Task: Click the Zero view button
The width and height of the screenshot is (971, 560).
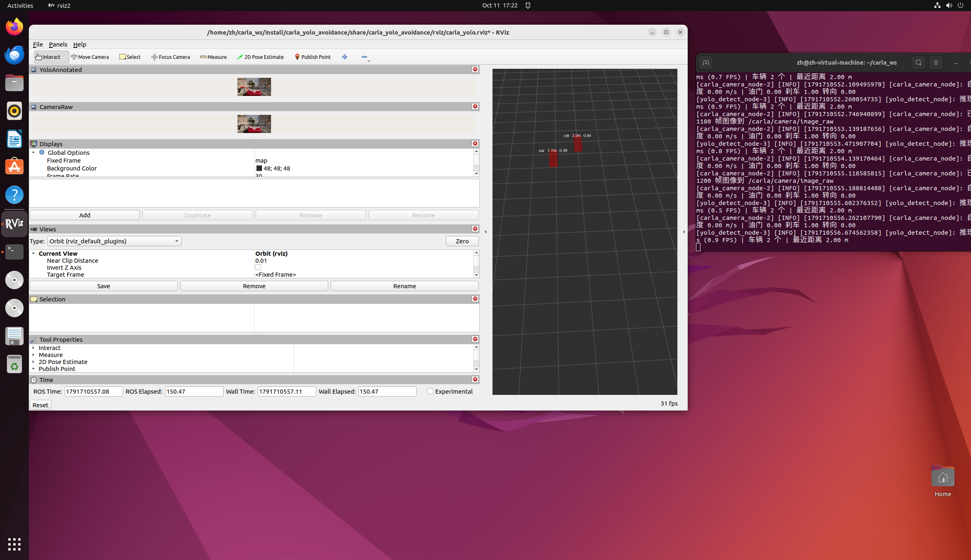Action: (x=462, y=241)
